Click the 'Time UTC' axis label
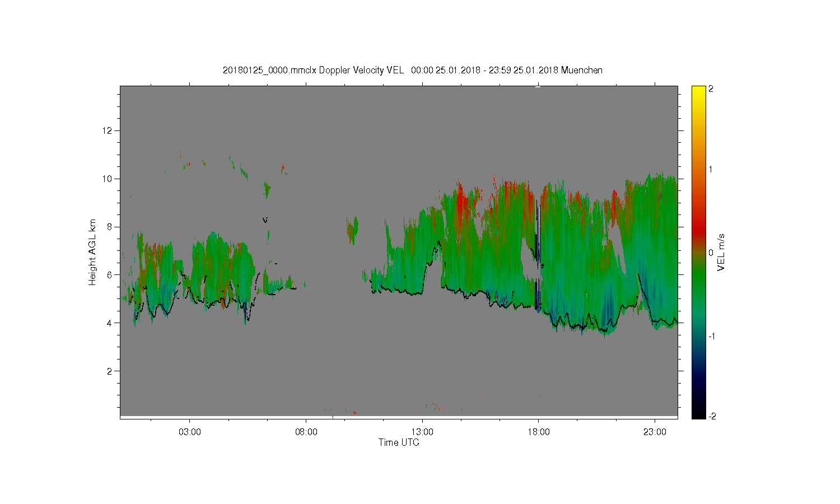This screenshot has width=840, height=504. 399,442
